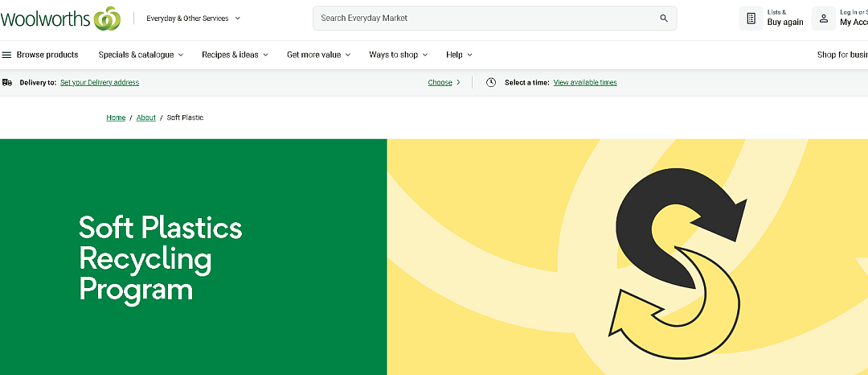Open Shop for business link

click(x=842, y=55)
